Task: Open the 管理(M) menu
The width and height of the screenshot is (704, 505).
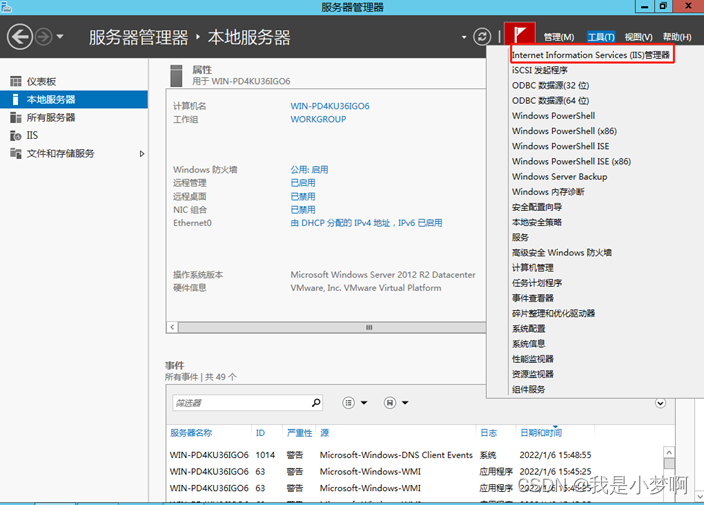Action: [559, 37]
